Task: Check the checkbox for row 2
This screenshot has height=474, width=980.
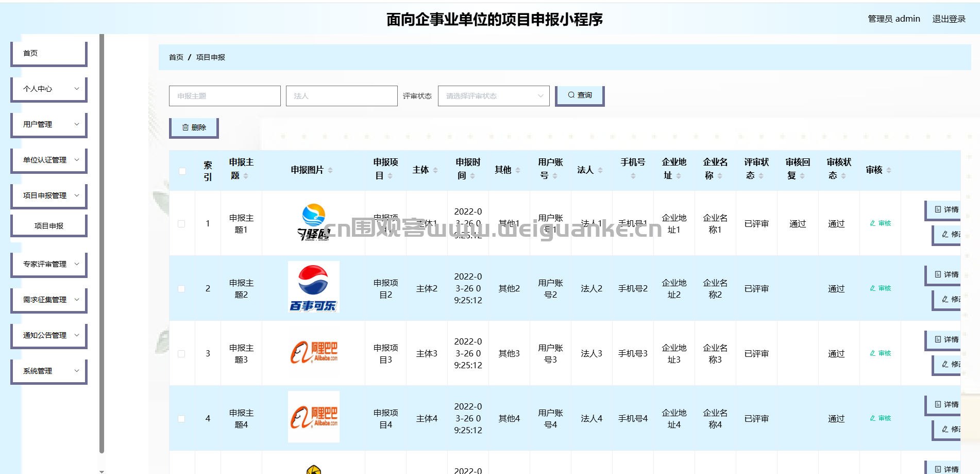Action: 181,289
